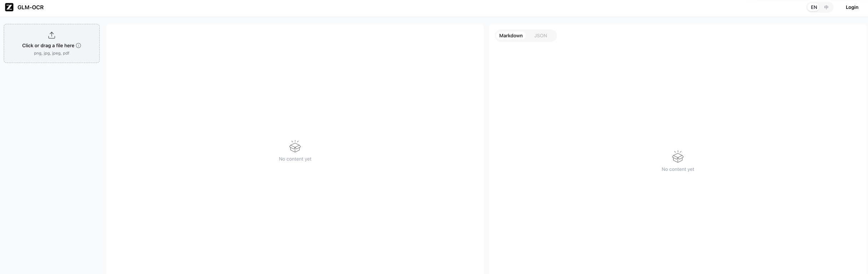This screenshot has width=868, height=274.
Task: Click empty sidebar area below the upload box
Action: (52, 161)
